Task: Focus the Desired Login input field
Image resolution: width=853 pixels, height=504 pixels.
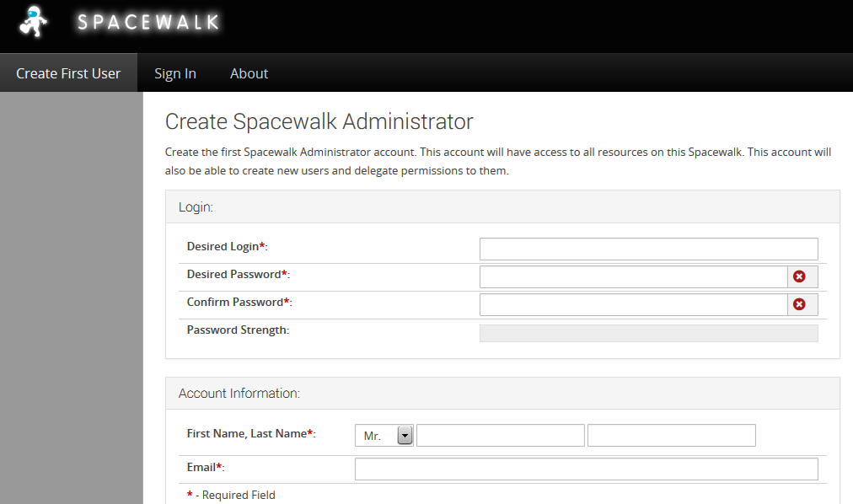Action: [648, 249]
